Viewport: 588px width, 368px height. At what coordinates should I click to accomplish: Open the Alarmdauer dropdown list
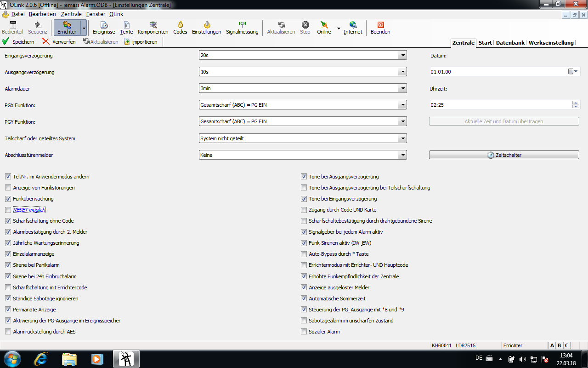[x=403, y=89]
